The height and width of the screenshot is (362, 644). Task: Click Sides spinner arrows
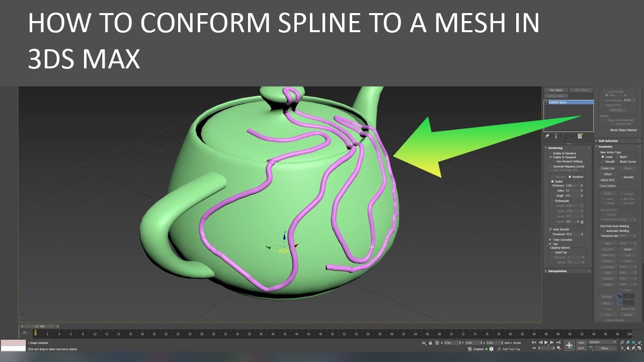(x=582, y=191)
